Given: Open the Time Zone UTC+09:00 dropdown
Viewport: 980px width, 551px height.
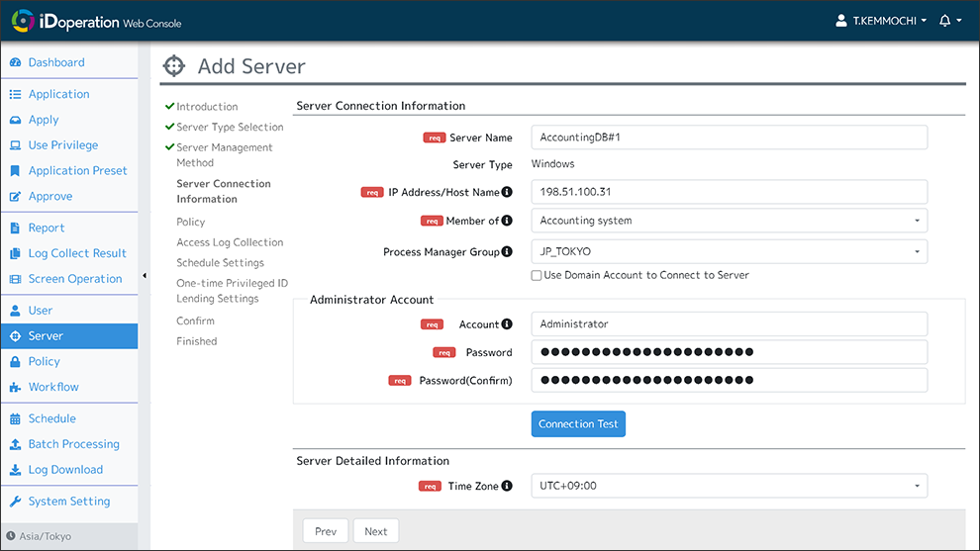Looking at the screenshot, I should click(x=730, y=486).
